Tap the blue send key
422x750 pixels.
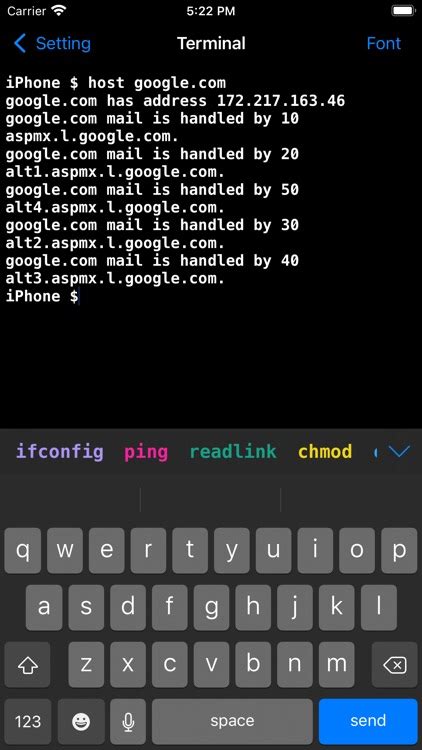click(x=368, y=721)
